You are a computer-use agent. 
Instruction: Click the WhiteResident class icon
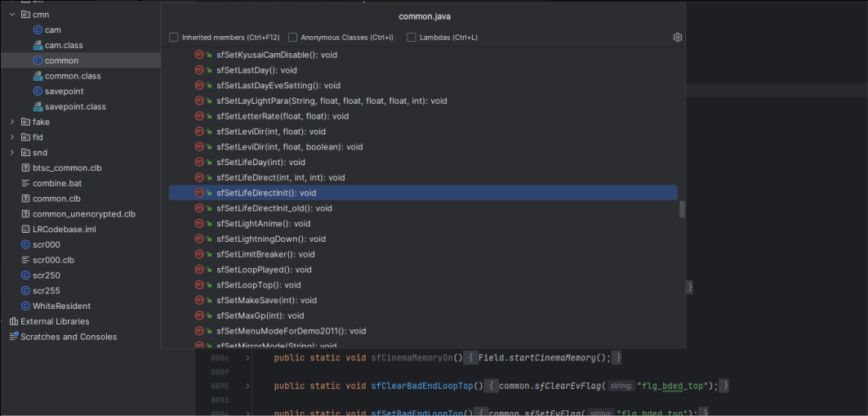tap(25, 306)
